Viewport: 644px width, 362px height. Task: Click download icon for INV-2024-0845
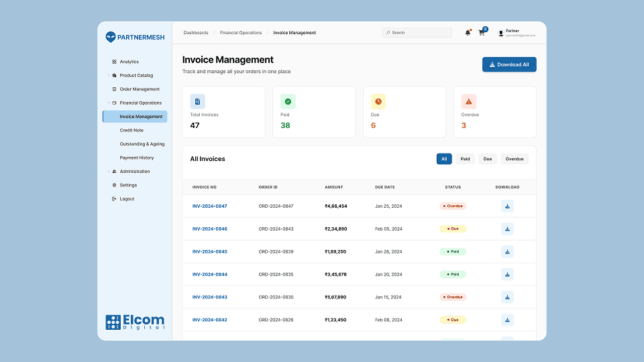[x=507, y=252]
